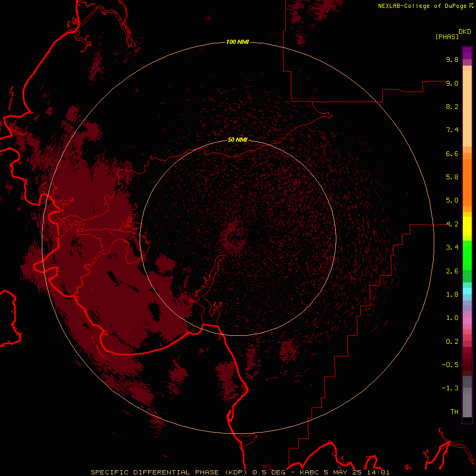Click the 4.2 value on color scale
The image size is (476, 476).
(452, 224)
